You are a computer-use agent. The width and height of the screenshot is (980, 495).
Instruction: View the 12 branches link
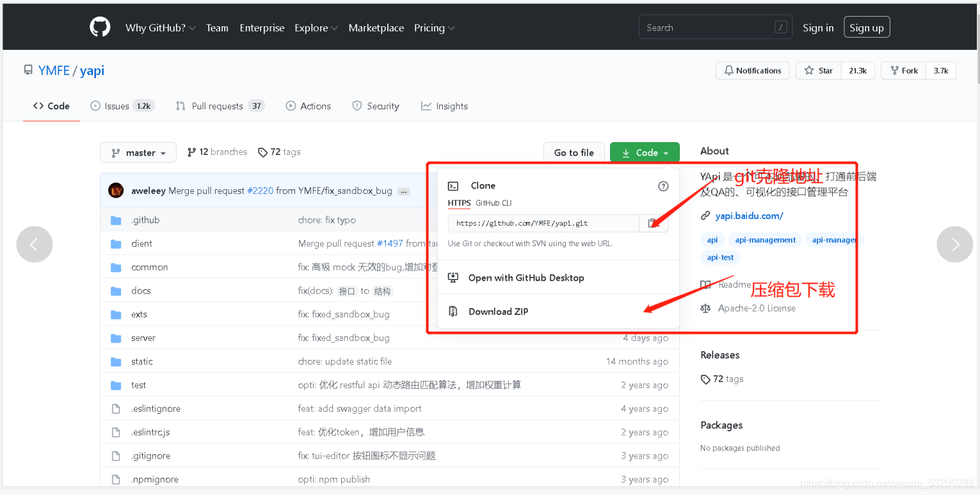(x=217, y=152)
